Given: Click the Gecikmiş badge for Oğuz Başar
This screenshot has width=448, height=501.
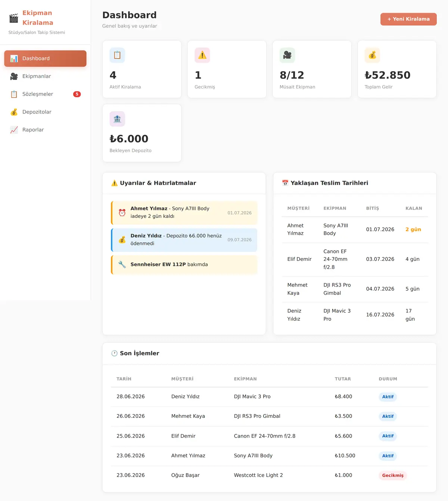Looking at the screenshot, I should (x=393, y=475).
